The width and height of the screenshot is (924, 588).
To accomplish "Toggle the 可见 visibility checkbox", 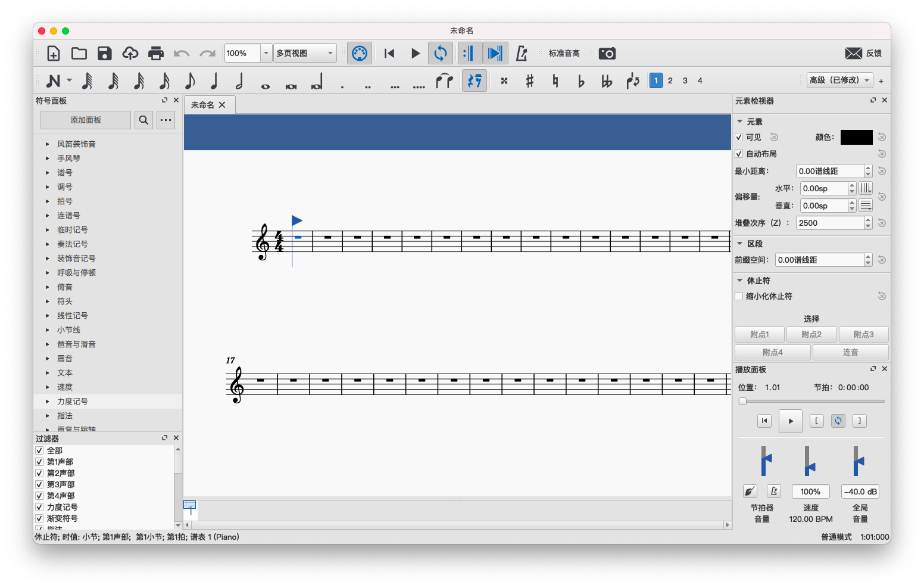I will click(739, 137).
